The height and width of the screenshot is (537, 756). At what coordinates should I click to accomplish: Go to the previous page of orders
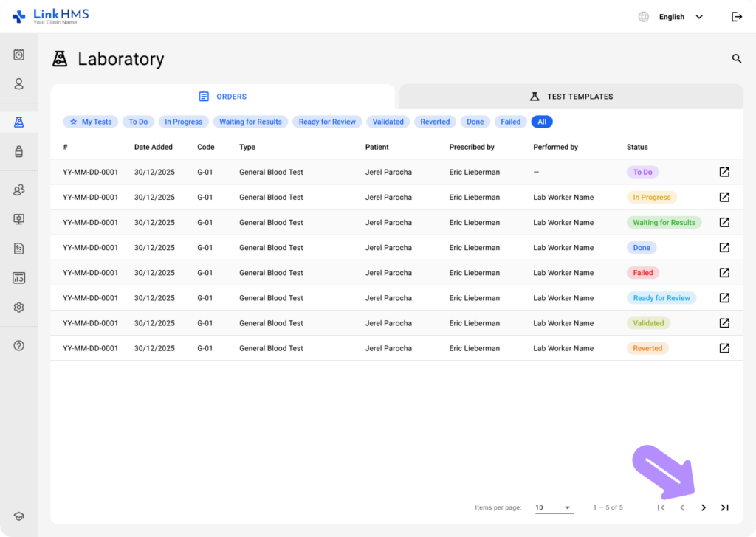tap(682, 507)
